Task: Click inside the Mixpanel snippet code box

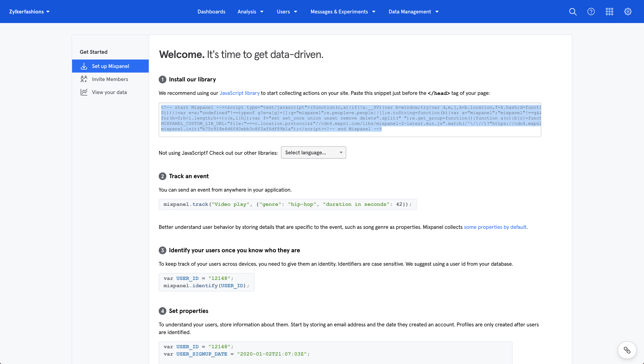Action: tap(349, 120)
